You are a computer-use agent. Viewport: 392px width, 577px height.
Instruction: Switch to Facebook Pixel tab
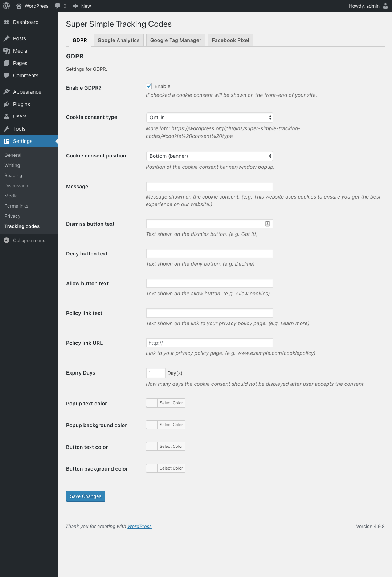coord(230,40)
